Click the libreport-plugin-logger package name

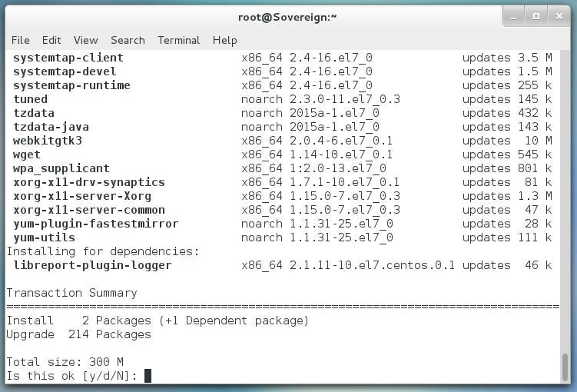tap(92, 265)
